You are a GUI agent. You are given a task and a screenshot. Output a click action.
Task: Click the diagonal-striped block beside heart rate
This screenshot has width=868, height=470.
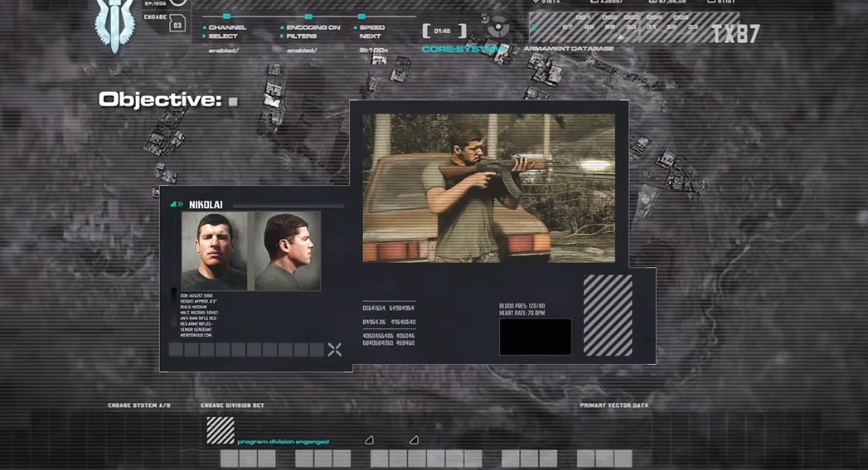[x=608, y=315]
